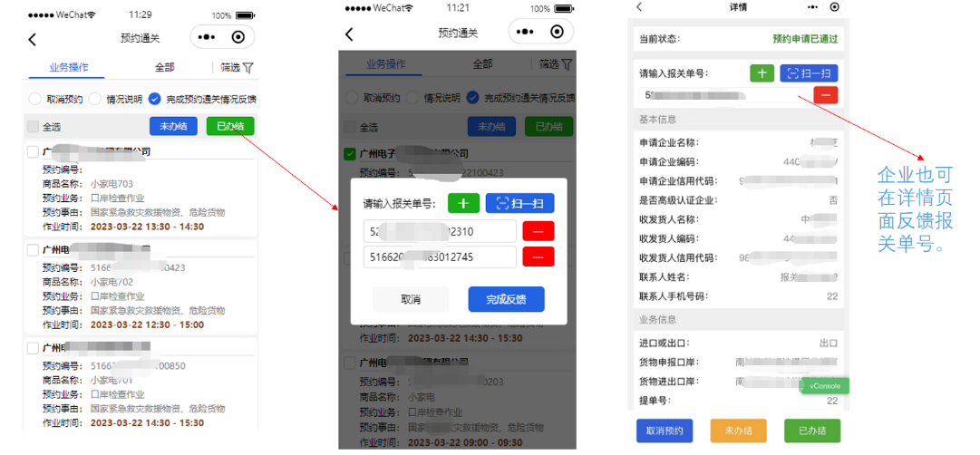Open mini-program menu dots on middle screen

(526, 31)
